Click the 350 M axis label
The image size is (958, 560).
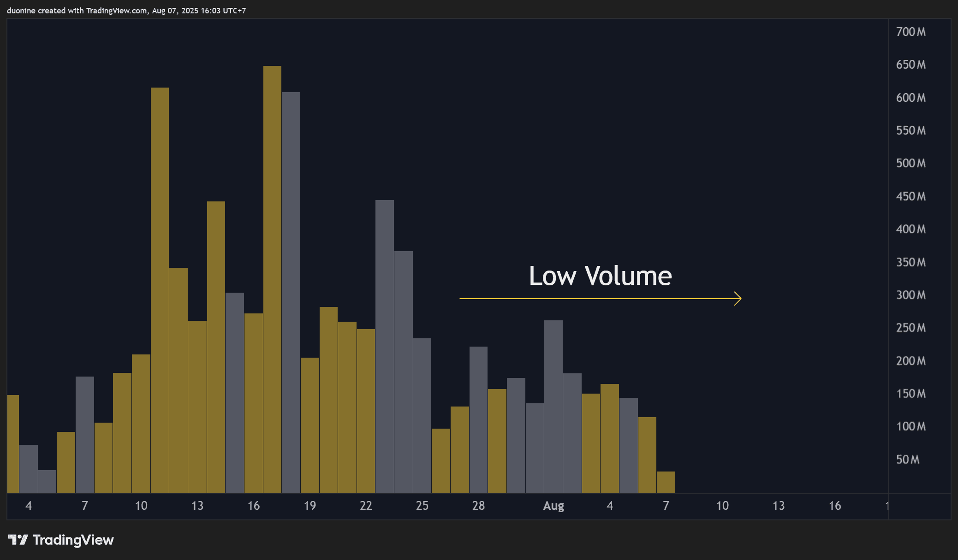tap(910, 262)
